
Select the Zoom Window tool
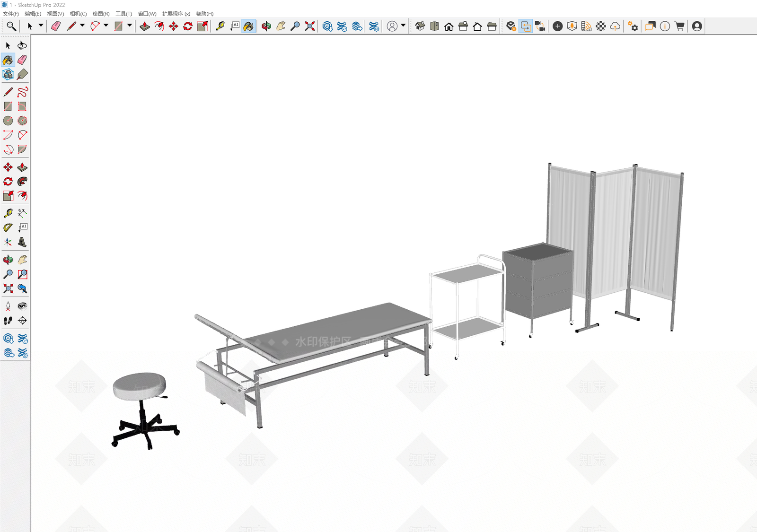click(22, 274)
